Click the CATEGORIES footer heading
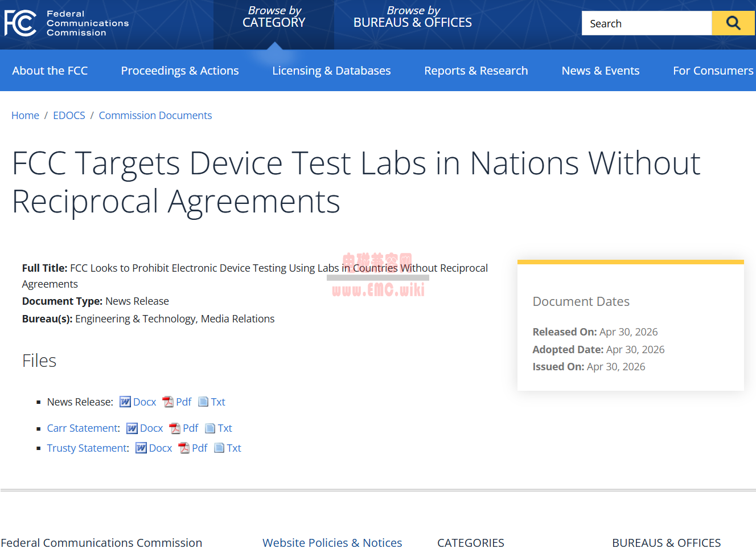This screenshot has width=756, height=548. click(471, 542)
